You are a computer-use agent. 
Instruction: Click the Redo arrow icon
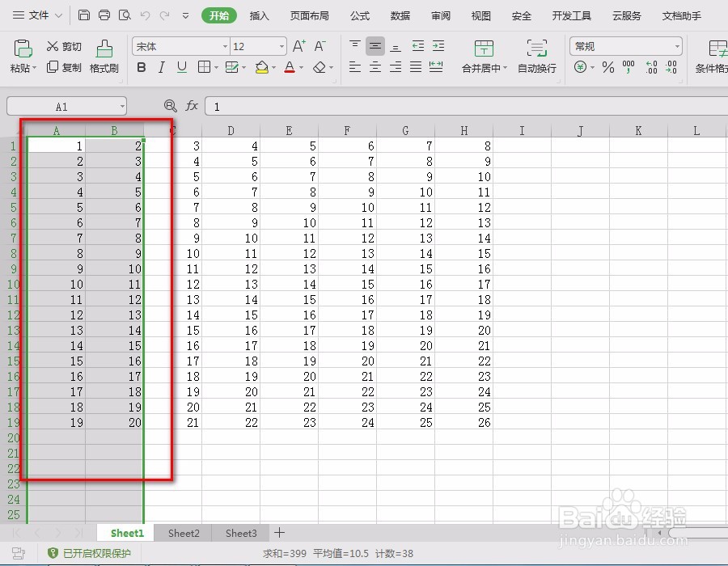(x=165, y=16)
